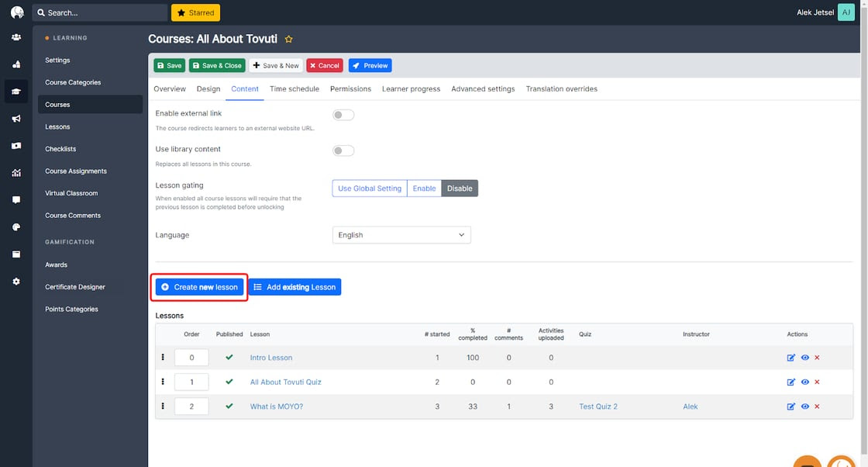The width and height of the screenshot is (868, 467).
Task: Click edit icon for Intro Lesson
Action: (x=790, y=358)
